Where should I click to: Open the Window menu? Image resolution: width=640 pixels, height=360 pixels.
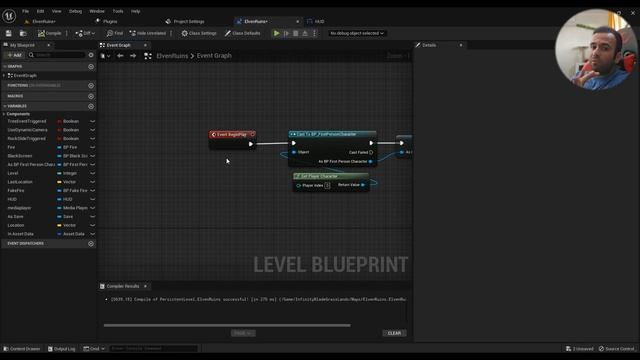pyautogui.click(x=97, y=11)
